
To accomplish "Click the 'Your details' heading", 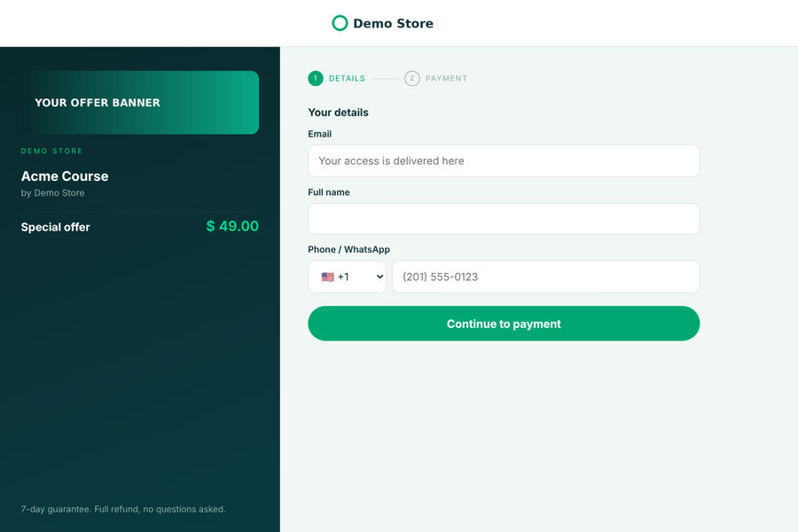I will [339, 113].
